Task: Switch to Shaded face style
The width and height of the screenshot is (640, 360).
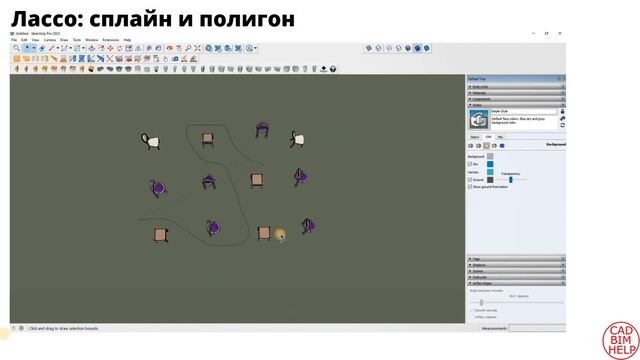Action: tap(408, 48)
